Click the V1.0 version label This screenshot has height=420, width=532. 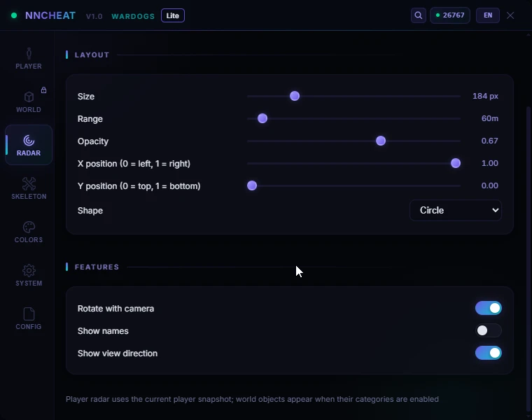94,16
